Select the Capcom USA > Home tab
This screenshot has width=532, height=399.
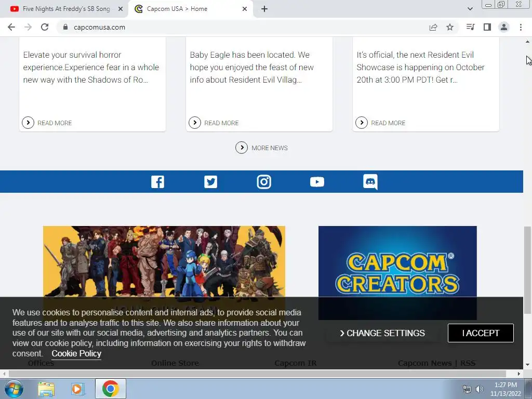(177, 9)
